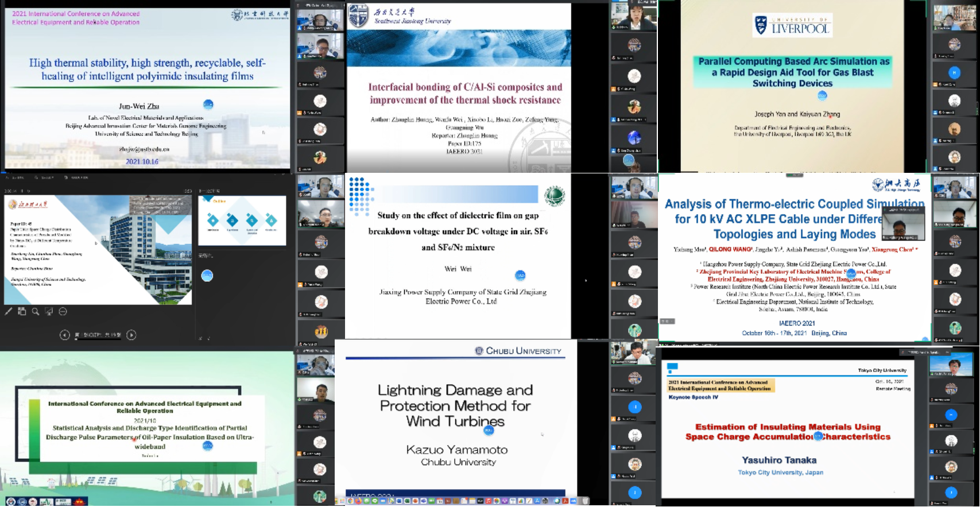Click end slideshow in presenter view top bar

point(78,177)
